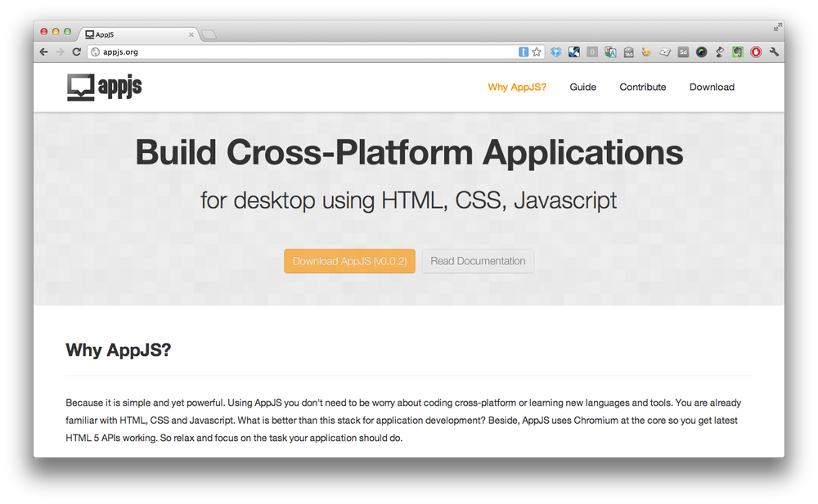Open the Dropbox extension icon

(555, 52)
